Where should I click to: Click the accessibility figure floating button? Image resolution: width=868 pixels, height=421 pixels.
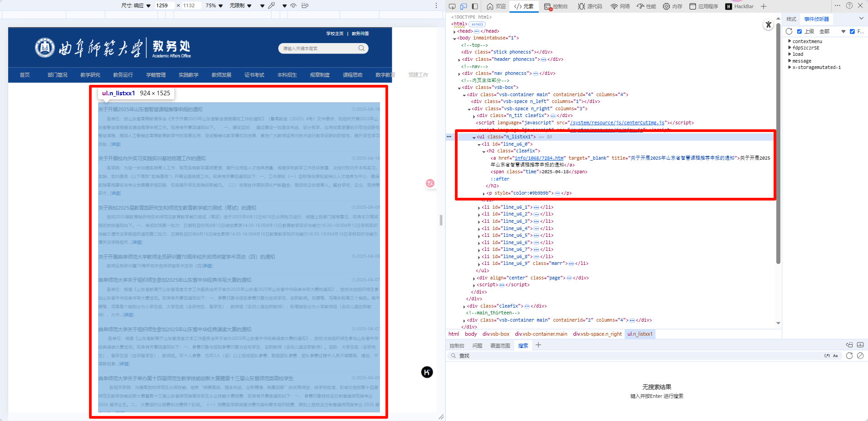tap(768, 24)
